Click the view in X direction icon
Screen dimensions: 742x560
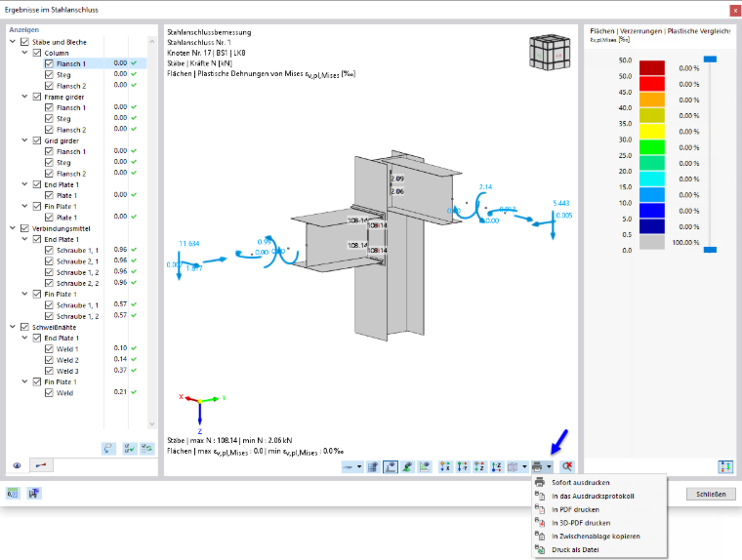tap(445, 466)
